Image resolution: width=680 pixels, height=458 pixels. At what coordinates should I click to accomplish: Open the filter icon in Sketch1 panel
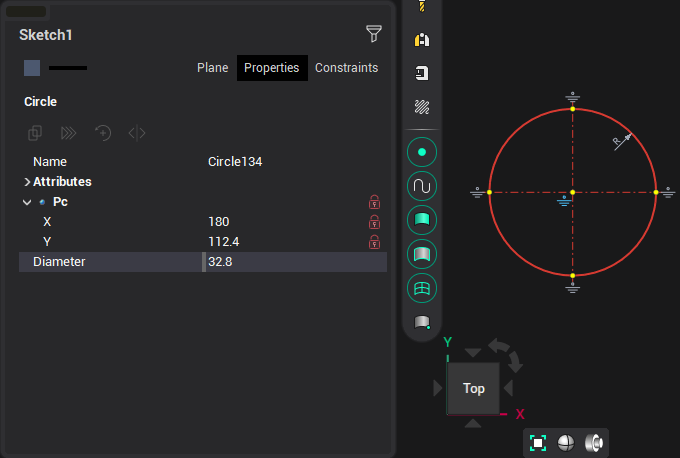coord(374,35)
